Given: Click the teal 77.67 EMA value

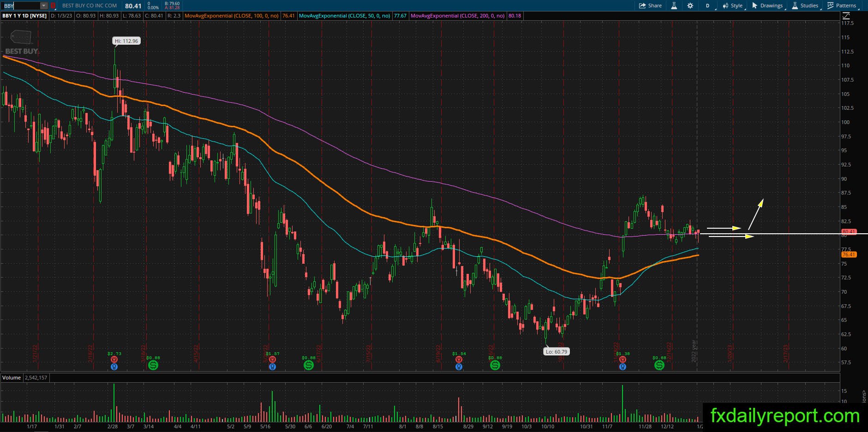Looking at the screenshot, I should (400, 16).
